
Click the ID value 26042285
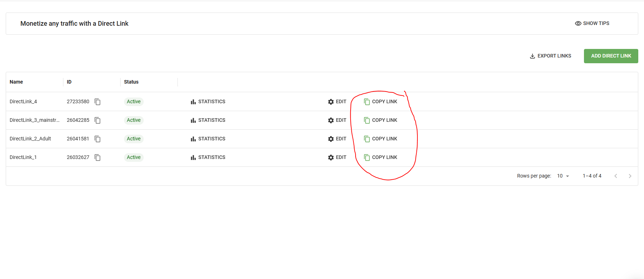pos(78,120)
